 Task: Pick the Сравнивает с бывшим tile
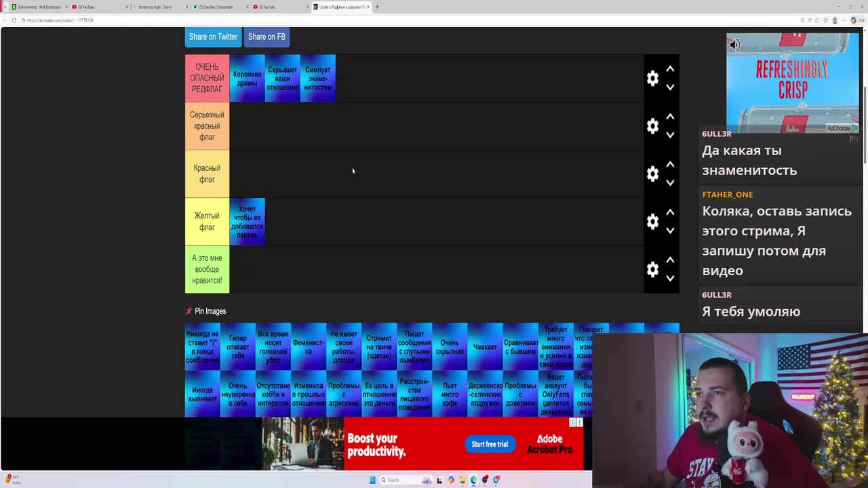520,347
